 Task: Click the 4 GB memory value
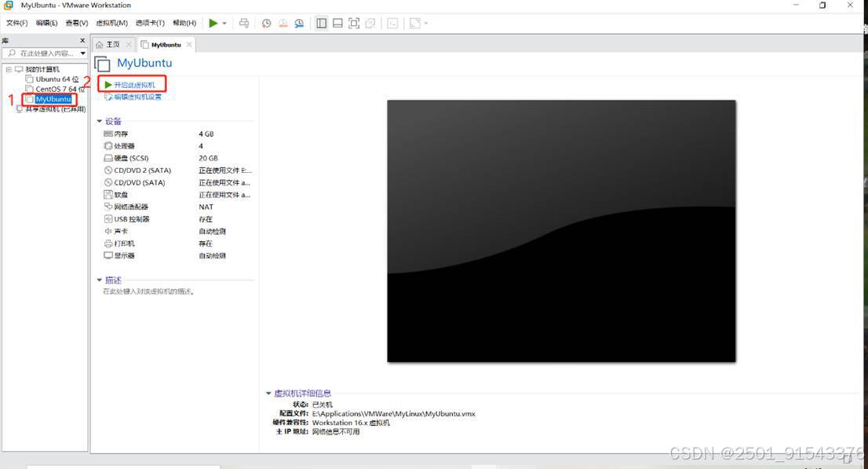pos(206,134)
